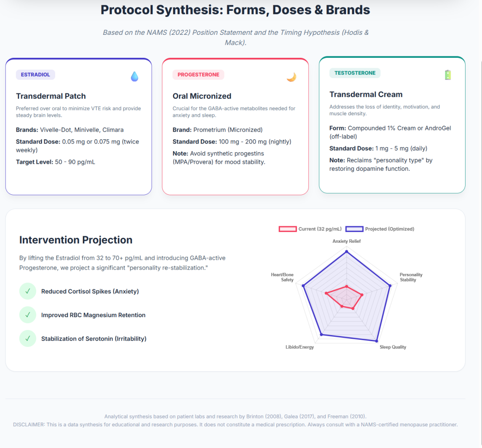
Task: Click the Heart/Bone Safety axis label
Action: pos(282,277)
